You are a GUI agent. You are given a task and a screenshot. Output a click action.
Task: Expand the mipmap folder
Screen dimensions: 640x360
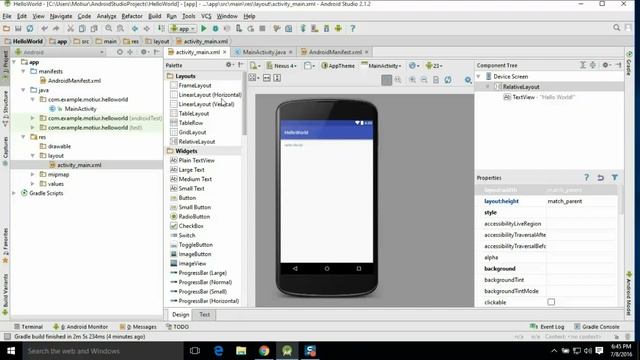tap(33, 174)
